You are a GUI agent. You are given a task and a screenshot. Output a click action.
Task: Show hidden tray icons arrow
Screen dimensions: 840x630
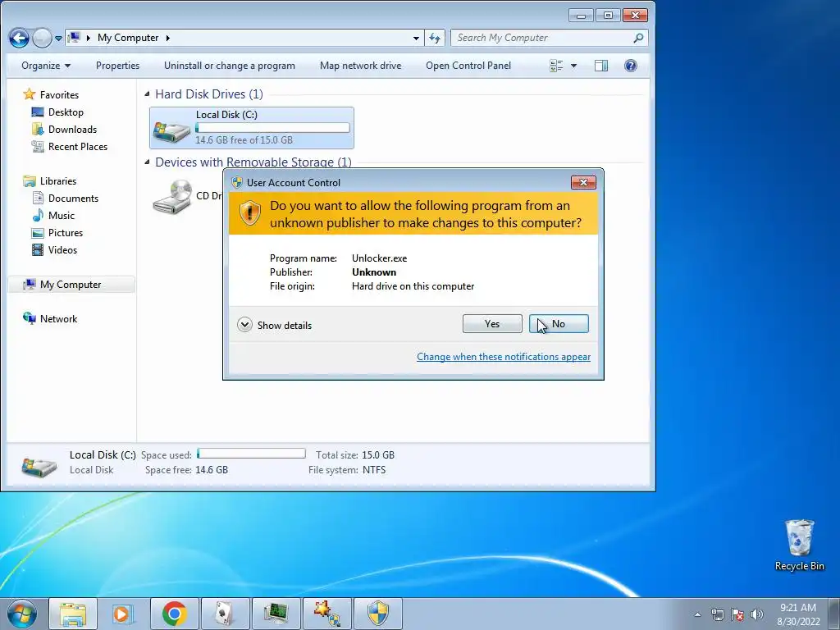coord(697,614)
